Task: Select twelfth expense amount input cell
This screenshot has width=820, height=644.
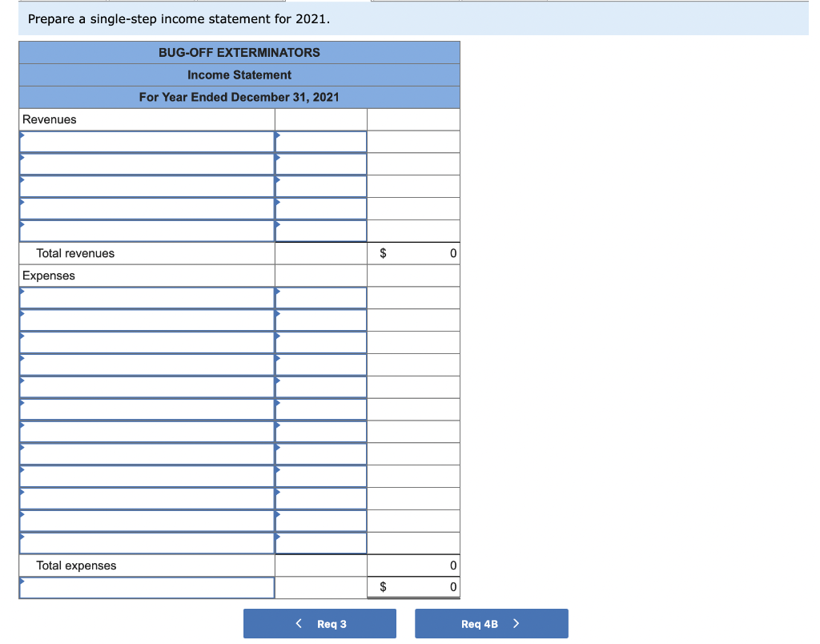Action: click(321, 543)
